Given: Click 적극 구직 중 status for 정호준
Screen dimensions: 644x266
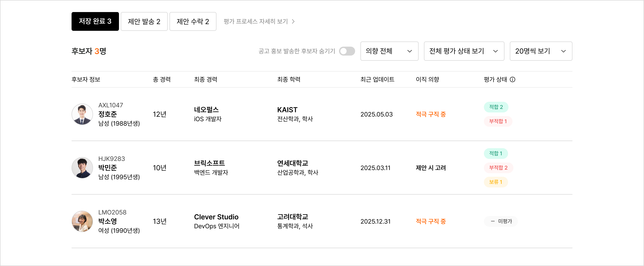Looking at the screenshot, I should [431, 114].
